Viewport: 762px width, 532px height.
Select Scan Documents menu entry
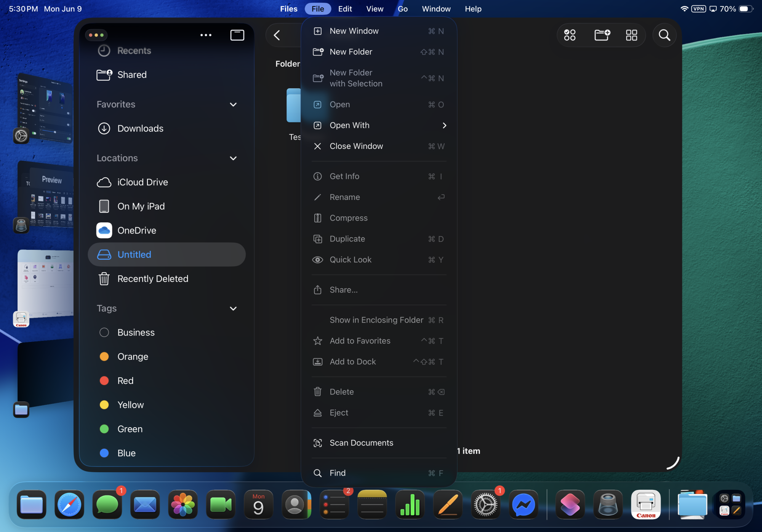coord(361,443)
